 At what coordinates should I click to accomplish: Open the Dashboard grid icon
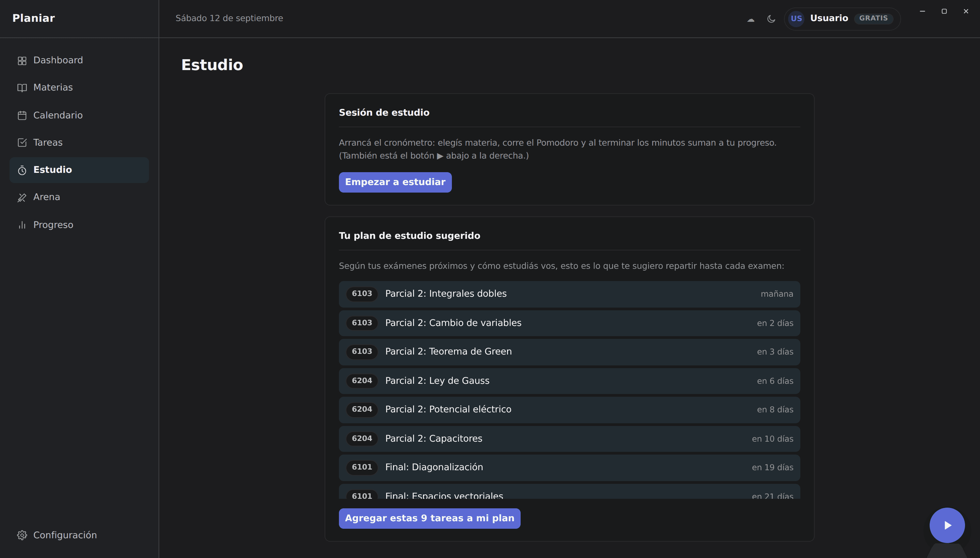click(x=22, y=61)
